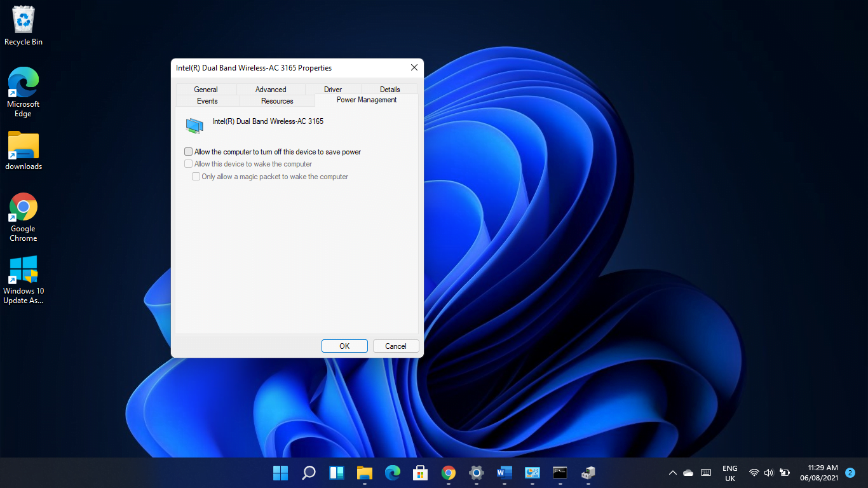
Task: Click the magic packet wake checkbox
Action: click(x=196, y=176)
